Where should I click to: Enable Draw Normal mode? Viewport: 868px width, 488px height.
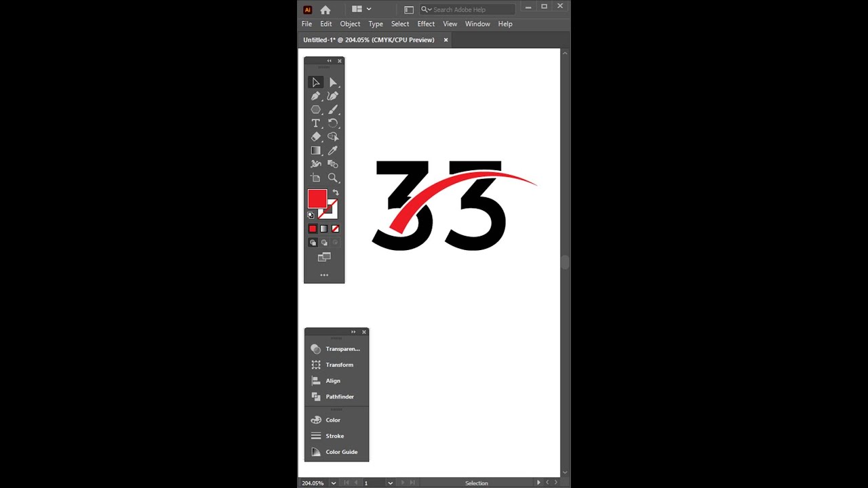click(313, 243)
